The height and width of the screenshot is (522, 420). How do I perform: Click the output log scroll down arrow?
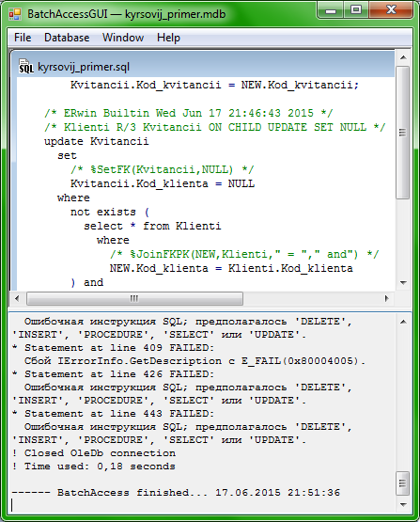point(403,505)
